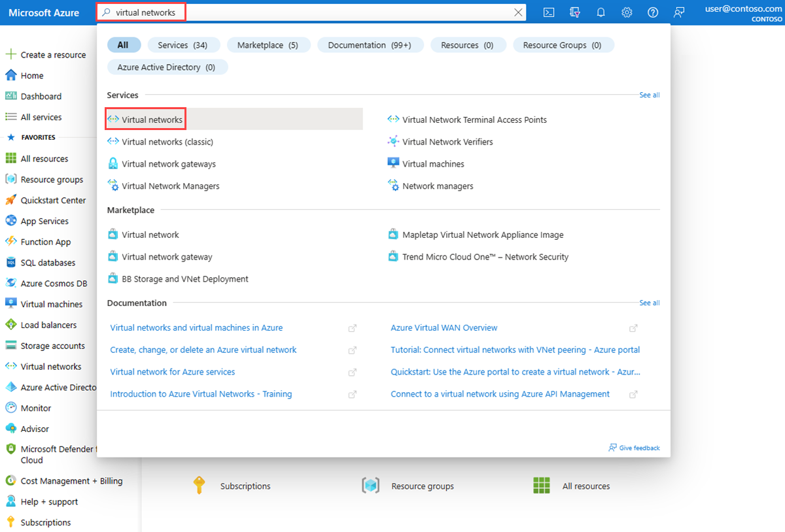The height and width of the screenshot is (532, 785).
Task: Open Virtual networks and virtual machines doc
Action: click(196, 328)
